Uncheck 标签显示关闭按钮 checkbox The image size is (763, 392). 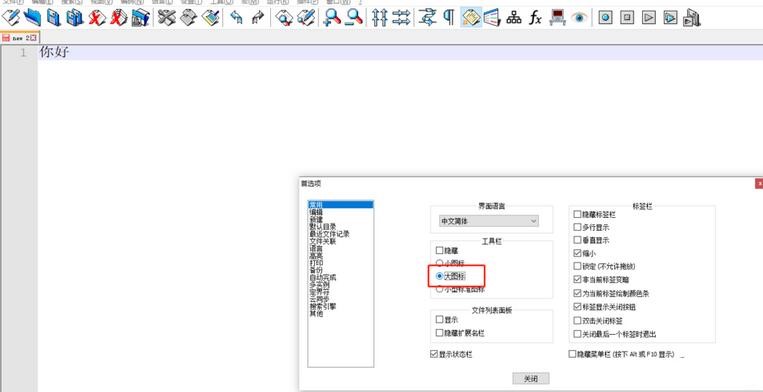(x=578, y=306)
